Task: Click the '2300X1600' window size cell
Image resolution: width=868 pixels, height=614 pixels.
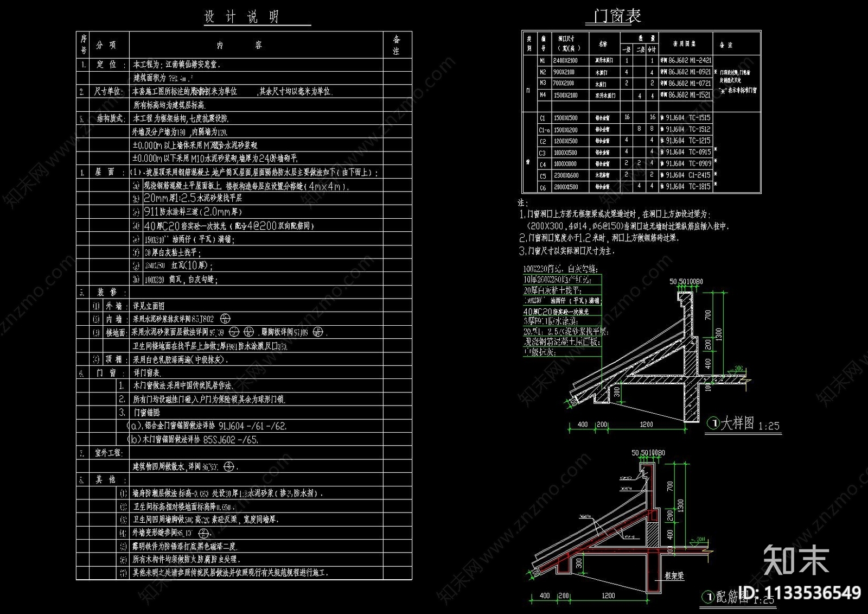Action: 565,176
